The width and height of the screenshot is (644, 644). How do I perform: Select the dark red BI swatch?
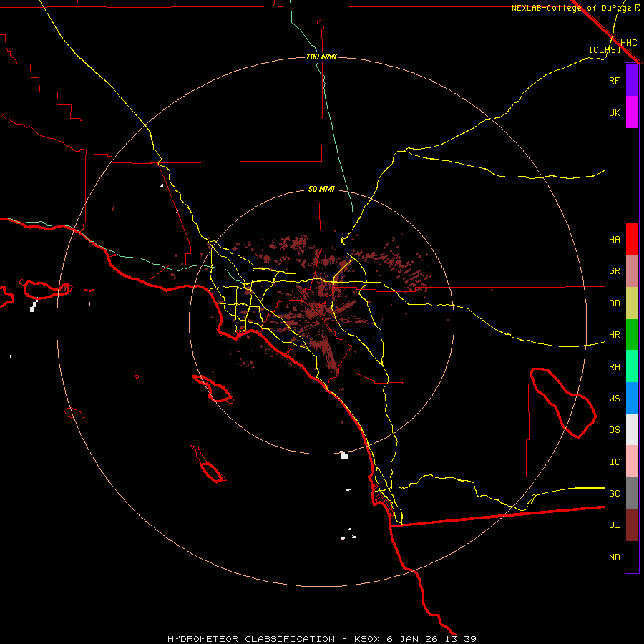(632, 525)
